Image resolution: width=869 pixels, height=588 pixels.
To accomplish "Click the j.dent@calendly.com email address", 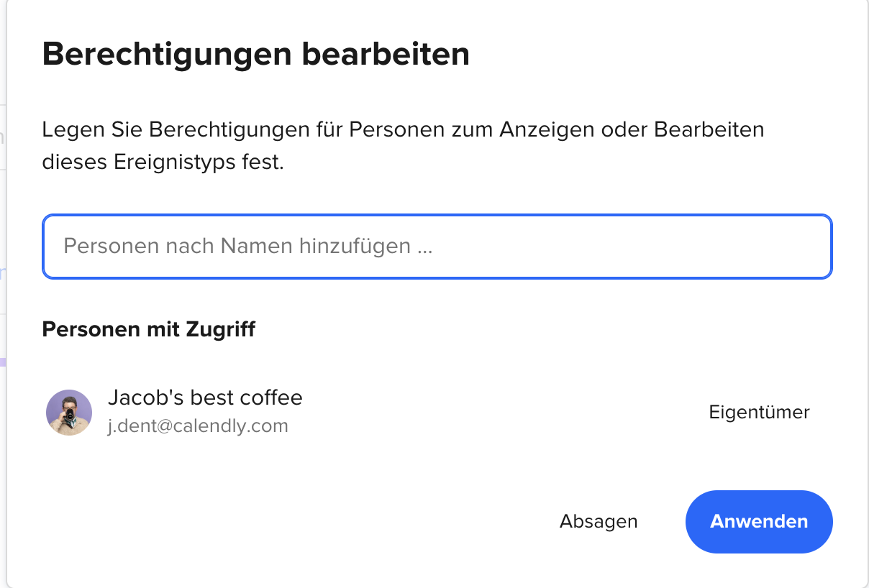I will [x=198, y=426].
